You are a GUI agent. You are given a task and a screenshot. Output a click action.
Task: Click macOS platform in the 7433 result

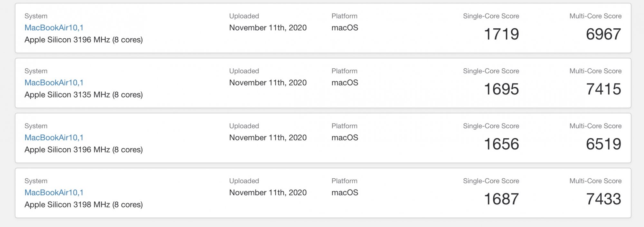click(x=345, y=192)
